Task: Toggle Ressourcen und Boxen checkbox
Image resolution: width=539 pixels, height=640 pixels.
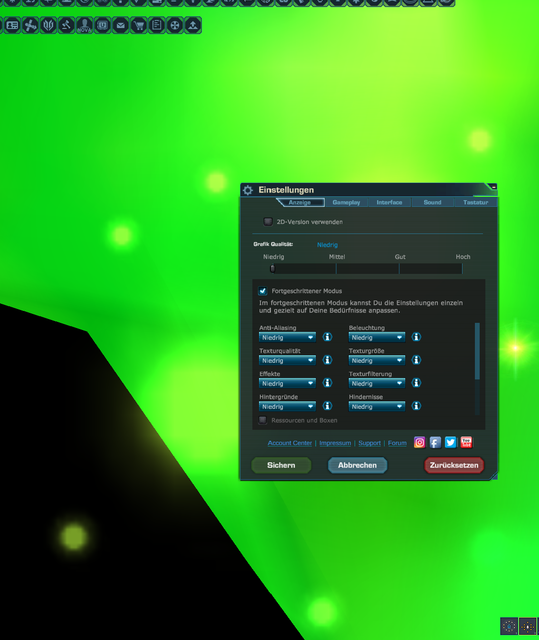Action: 263,420
